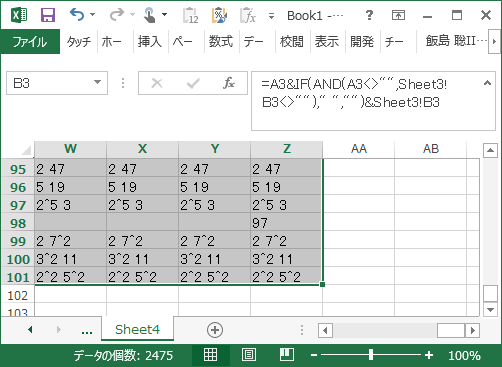Image resolution: width=502 pixels, height=367 pixels.
Task: Add a new sheet plus button
Action: point(215,330)
